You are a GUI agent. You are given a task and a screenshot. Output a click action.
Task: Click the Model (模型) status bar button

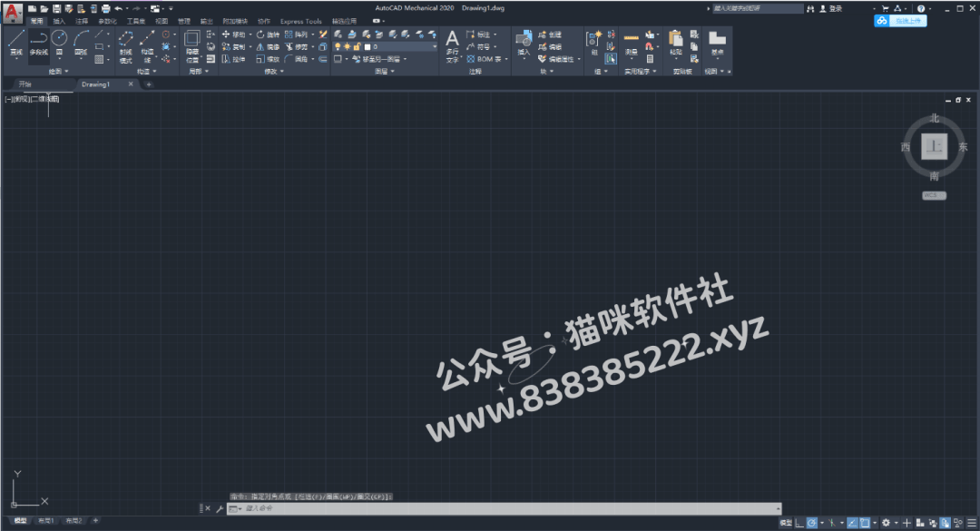(786, 523)
